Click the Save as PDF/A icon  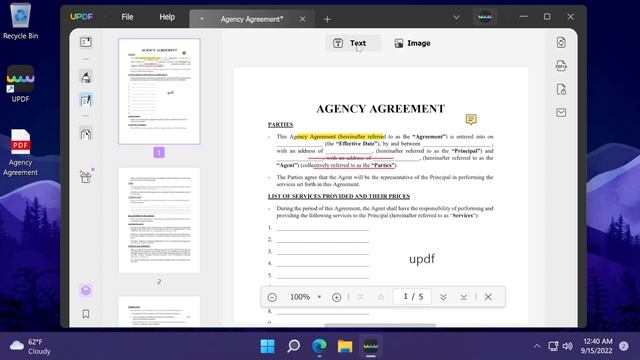click(x=561, y=66)
